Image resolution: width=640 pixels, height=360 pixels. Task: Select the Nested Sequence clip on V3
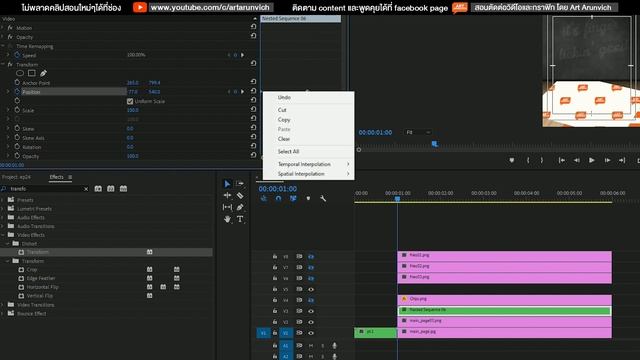click(504, 311)
